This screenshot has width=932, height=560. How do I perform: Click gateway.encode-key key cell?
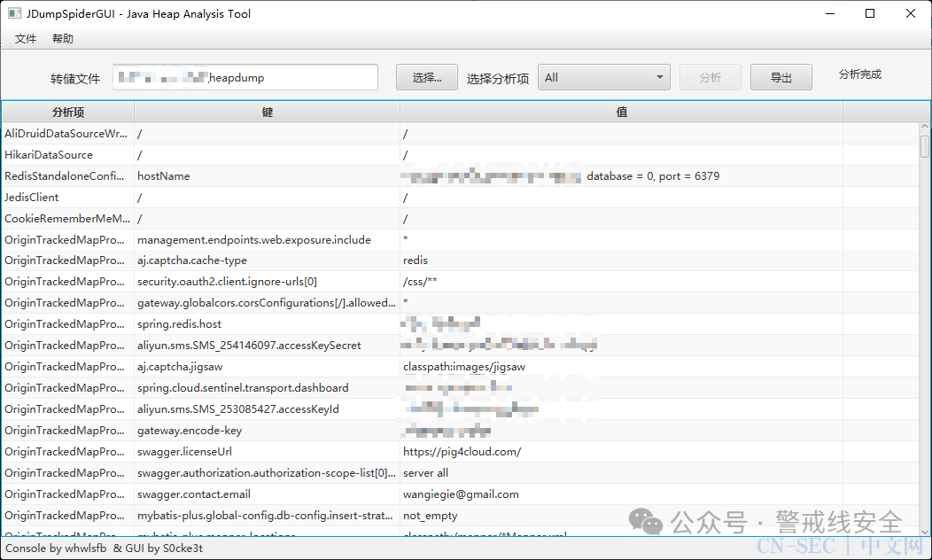pos(268,431)
